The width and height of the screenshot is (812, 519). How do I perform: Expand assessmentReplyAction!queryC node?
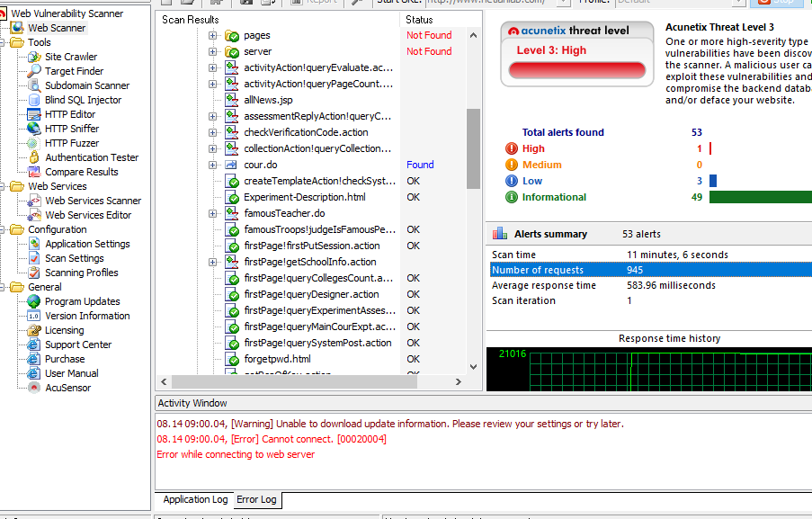(x=212, y=117)
